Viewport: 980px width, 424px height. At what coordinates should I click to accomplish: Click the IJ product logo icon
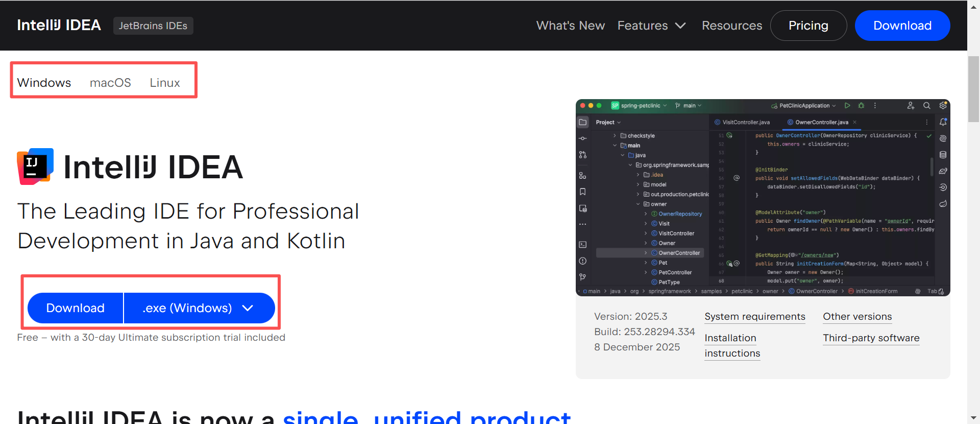[35, 167]
